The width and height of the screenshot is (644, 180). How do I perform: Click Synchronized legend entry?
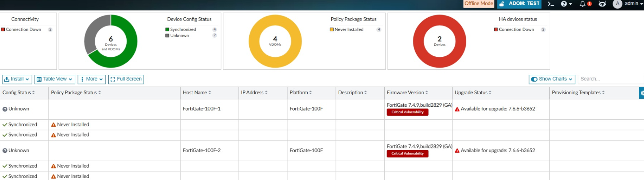click(x=183, y=29)
